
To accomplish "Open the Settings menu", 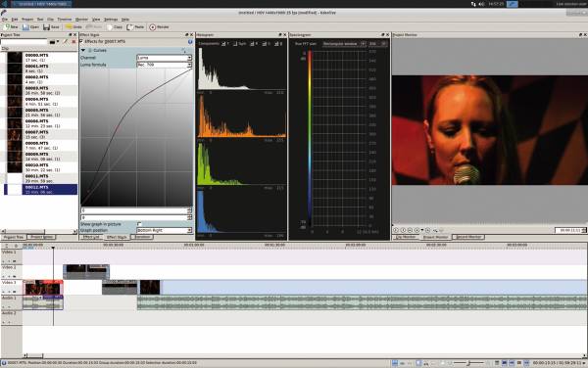I will (x=111, y=20).
